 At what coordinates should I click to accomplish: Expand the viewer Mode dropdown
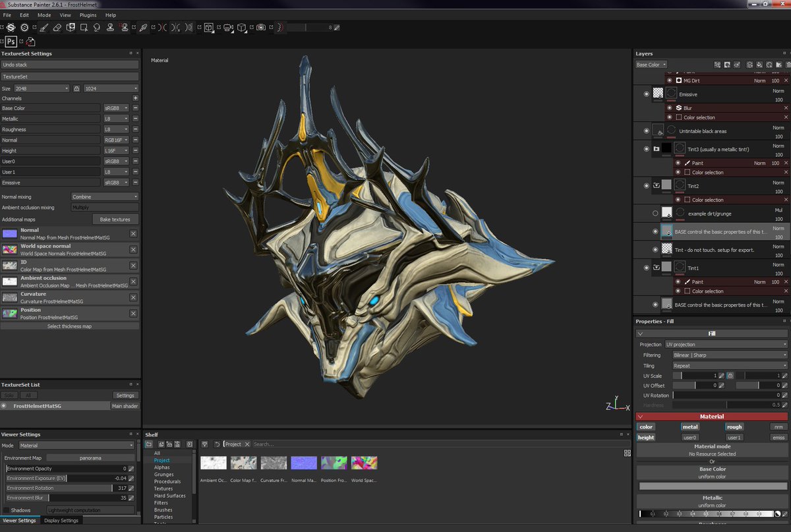76,446
